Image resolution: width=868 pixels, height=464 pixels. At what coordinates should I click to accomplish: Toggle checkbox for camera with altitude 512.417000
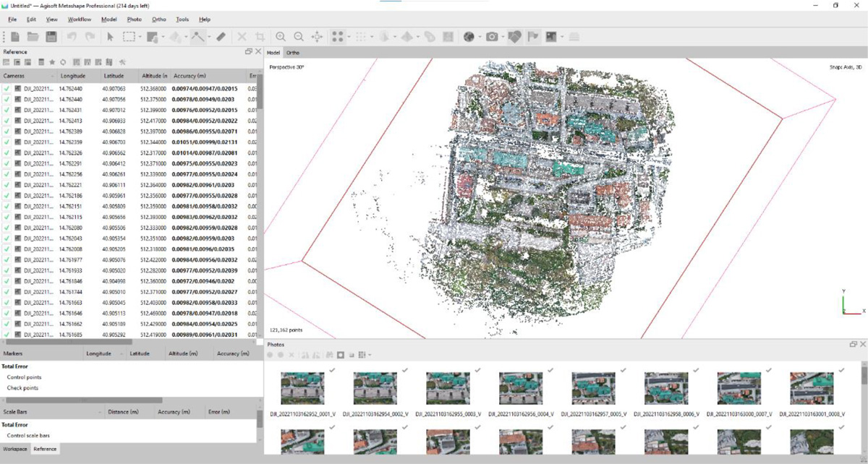point(7,121)
